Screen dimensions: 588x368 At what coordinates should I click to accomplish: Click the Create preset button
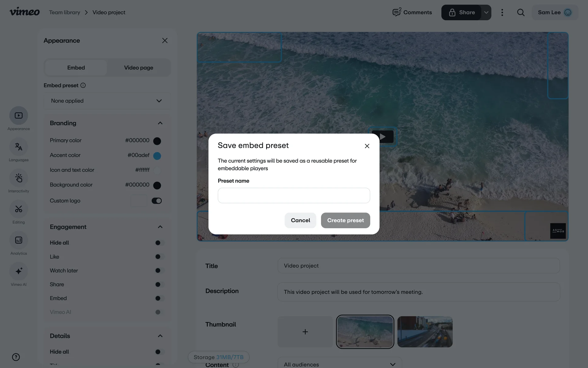[x=345, y=220]
